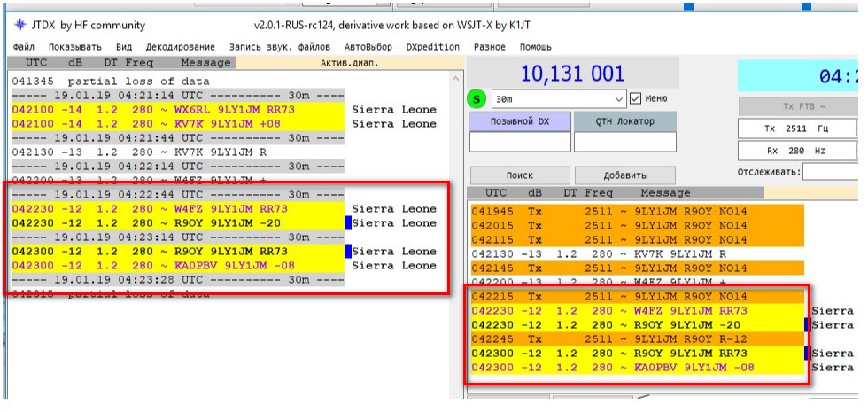This screenshot has height=412, width=868.
Task: Open the Файл menu
Action: click(24, 46)
